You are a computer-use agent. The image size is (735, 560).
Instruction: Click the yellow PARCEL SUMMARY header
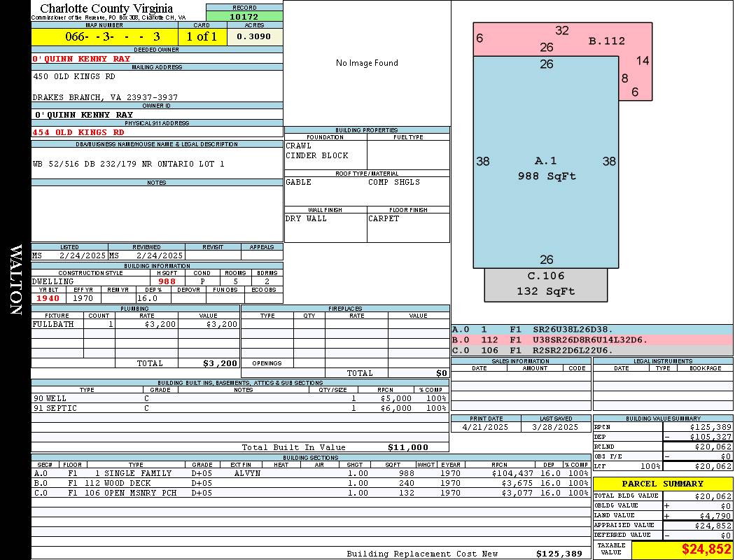click(x=662, y=484)
